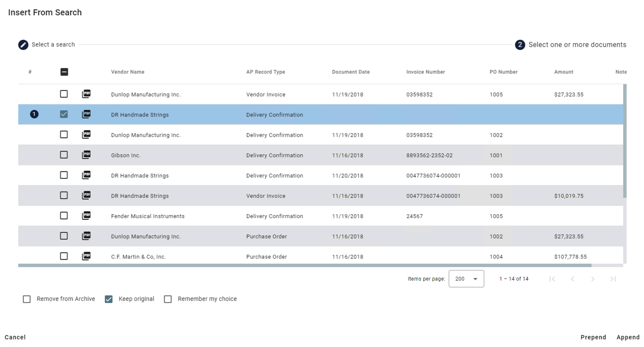Click the step 2 circle icon
This screenshot has width=644, height=347.
coord(520,45)
